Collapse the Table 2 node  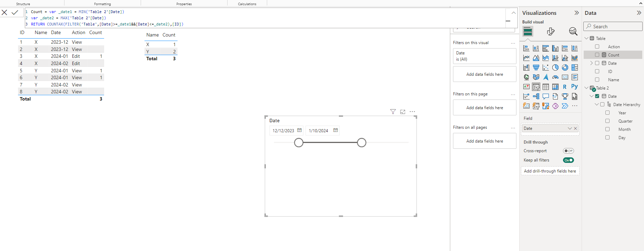click(586, 88)
